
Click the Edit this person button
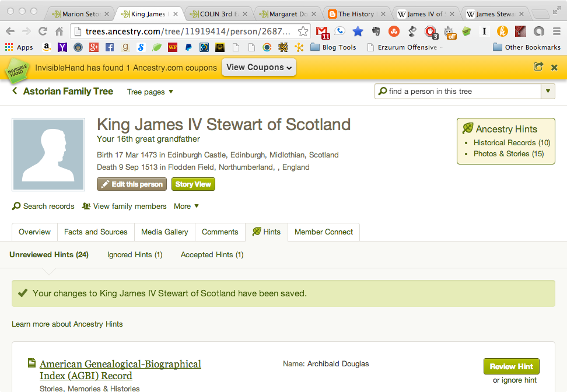[x=131, y=184]
